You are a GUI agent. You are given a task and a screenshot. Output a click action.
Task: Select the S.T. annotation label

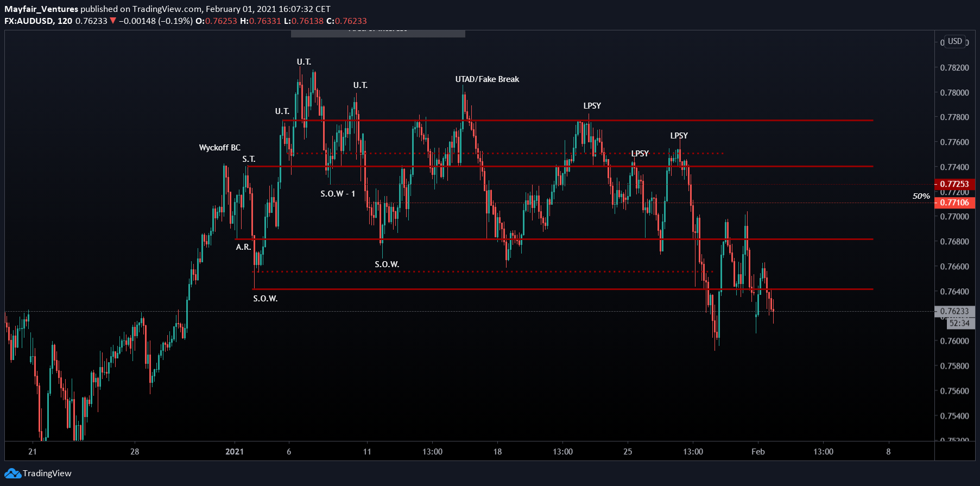point(249,159)
